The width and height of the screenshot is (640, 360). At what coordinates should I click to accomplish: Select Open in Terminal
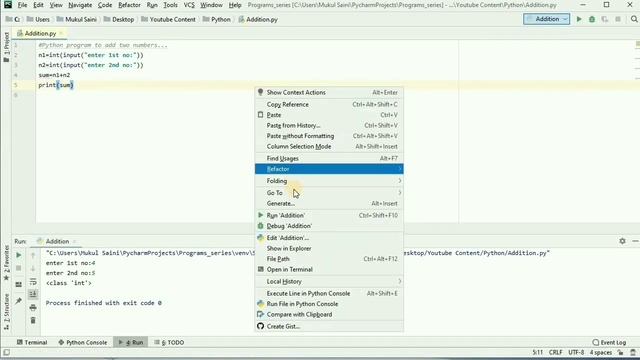(x=329, y=270)
